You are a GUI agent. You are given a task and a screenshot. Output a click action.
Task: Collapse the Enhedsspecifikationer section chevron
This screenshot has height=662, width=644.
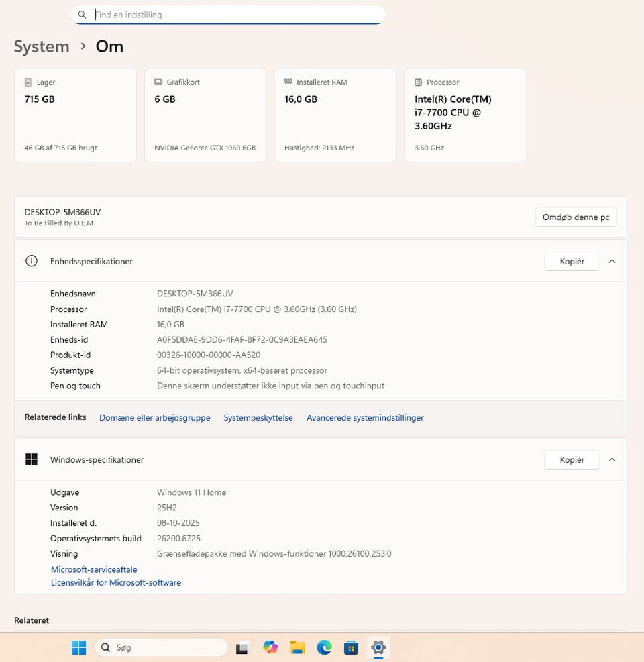point(612,262)
